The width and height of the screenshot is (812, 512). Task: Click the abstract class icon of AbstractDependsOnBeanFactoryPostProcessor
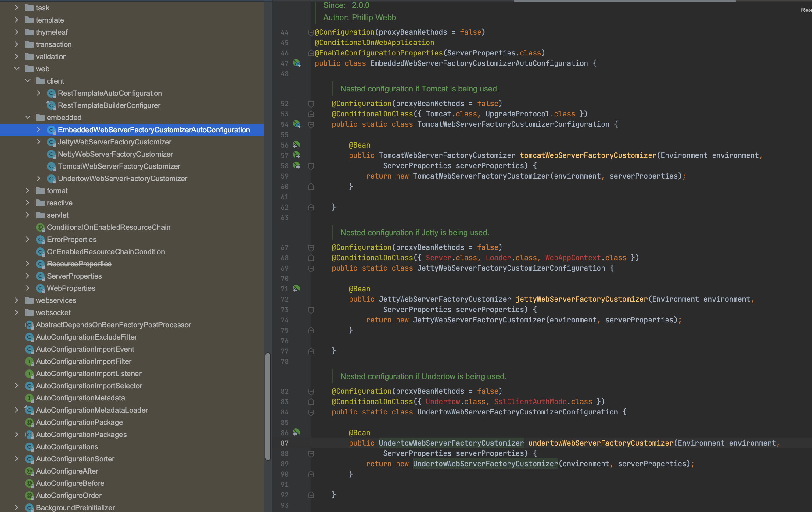pos(29,325)
